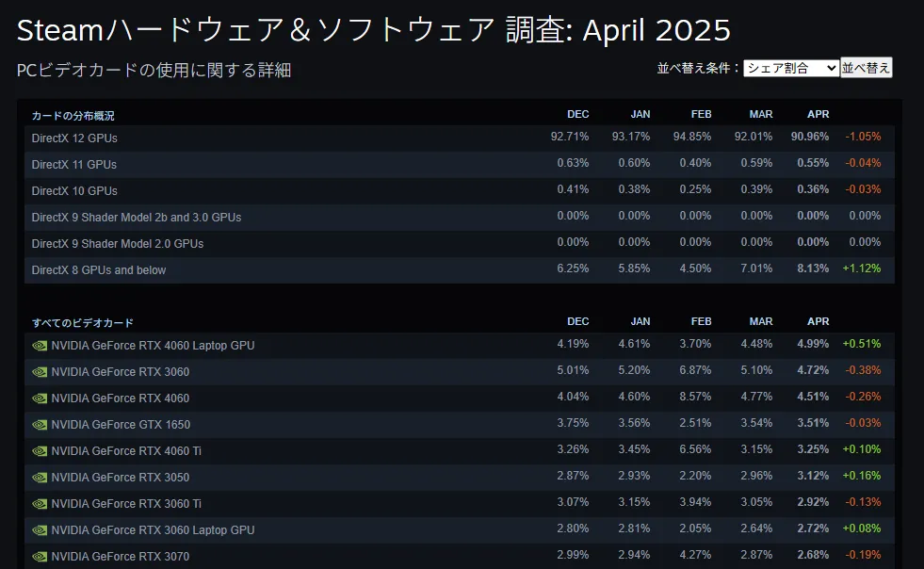The image size is (924, 569).
Task: Click NVIDIA logo next to RTX 3060 row
Action: 40,372
